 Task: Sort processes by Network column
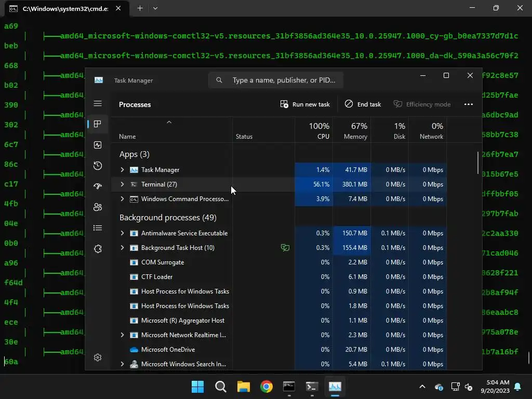tap(428, 130)
